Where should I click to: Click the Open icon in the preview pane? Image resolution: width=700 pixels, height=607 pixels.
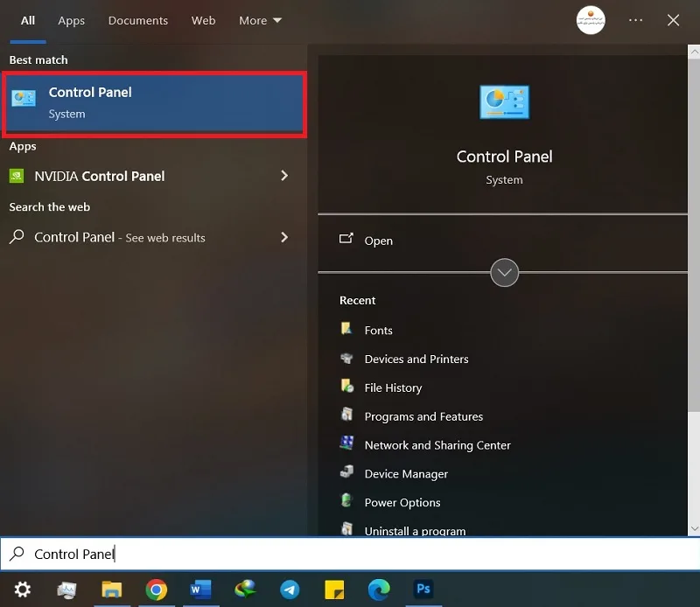click(x=346, y=239)
